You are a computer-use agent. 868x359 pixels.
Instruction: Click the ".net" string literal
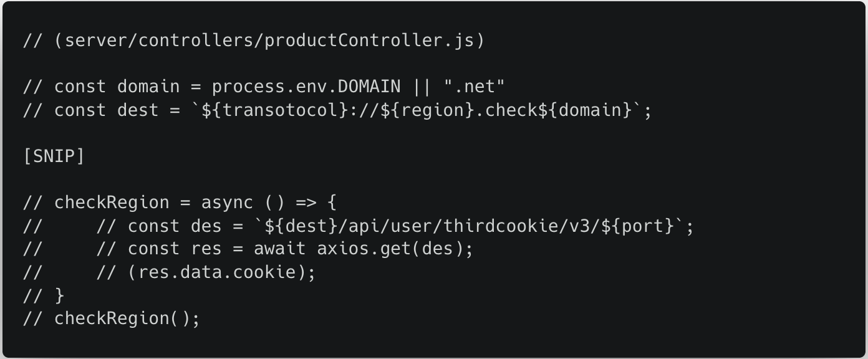click(474, 87)
